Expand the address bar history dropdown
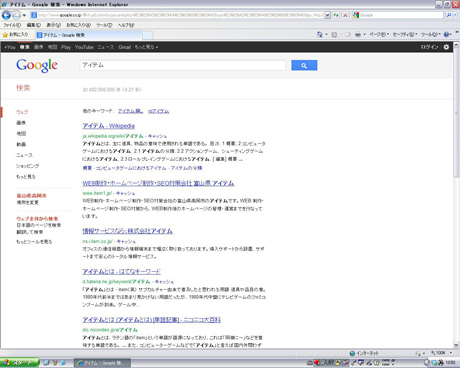Image resolution: width=460 pixels, height=368 pixels. 327,15
